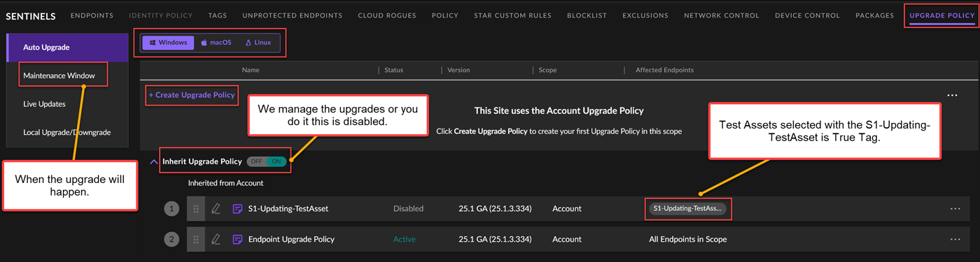Viewport: 980px width, 262px height.
Task: Select Auto Upgrade in the sidebar
Action: tap(67, 48)
